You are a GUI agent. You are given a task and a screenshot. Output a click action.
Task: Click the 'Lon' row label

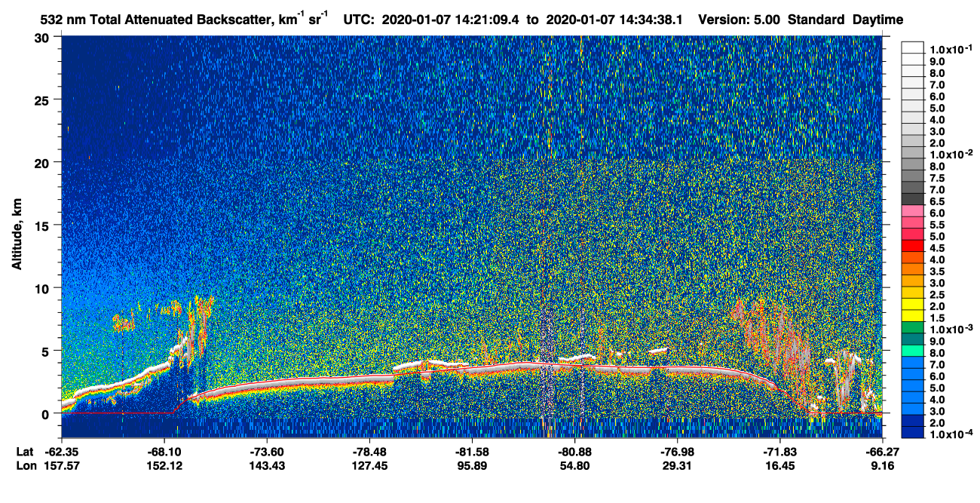coord(25,466)
